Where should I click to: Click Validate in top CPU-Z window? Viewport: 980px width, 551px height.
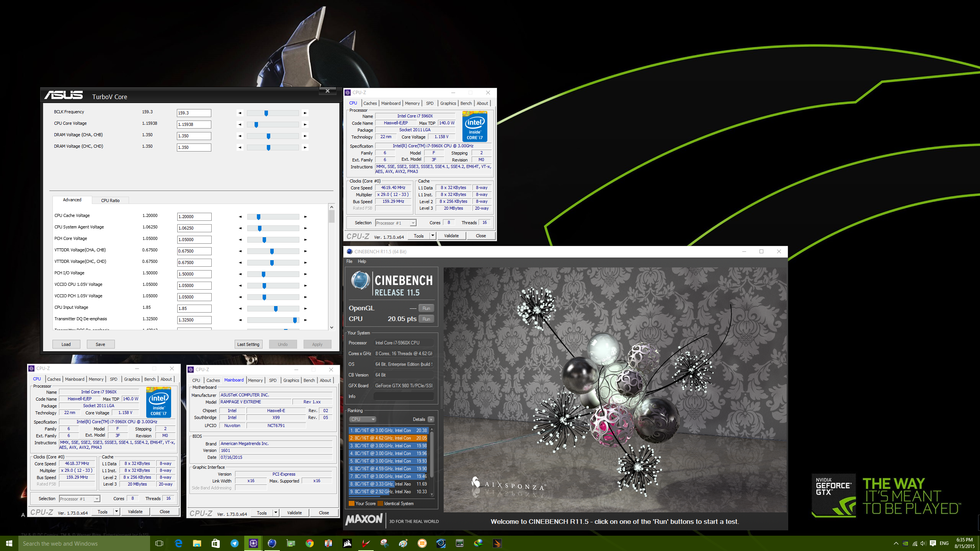click(451, 236)
